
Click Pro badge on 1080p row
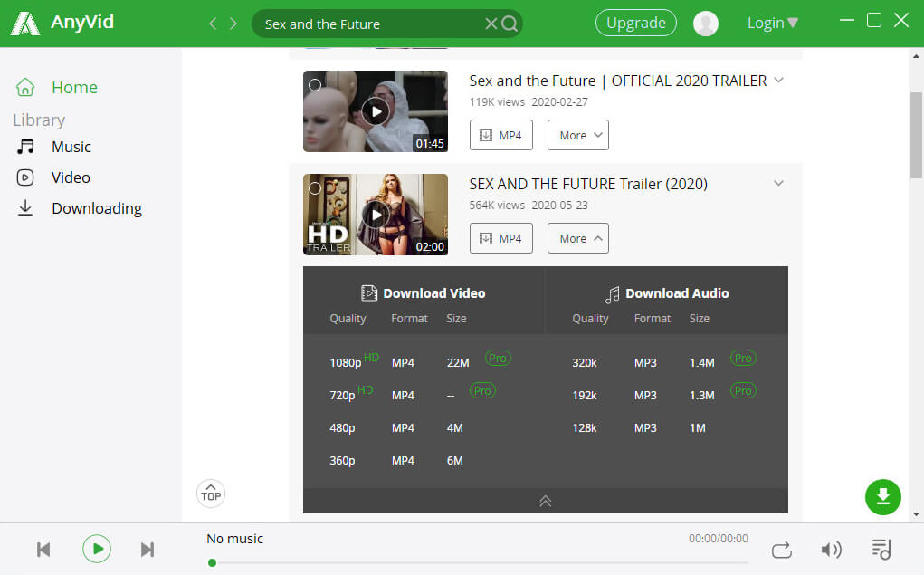click(498, 358)
